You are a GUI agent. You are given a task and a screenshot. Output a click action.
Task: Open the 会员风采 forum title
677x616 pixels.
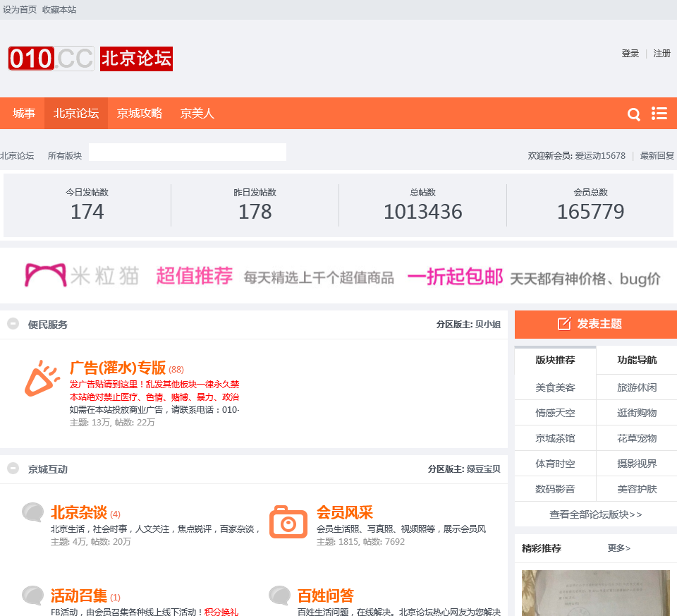click(345, 512)
